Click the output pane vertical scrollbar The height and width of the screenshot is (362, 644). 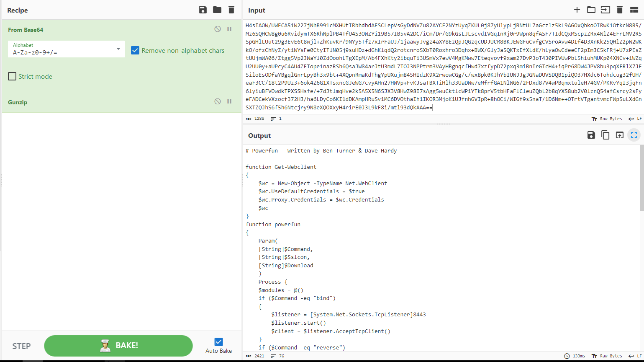tap(641, 178)
